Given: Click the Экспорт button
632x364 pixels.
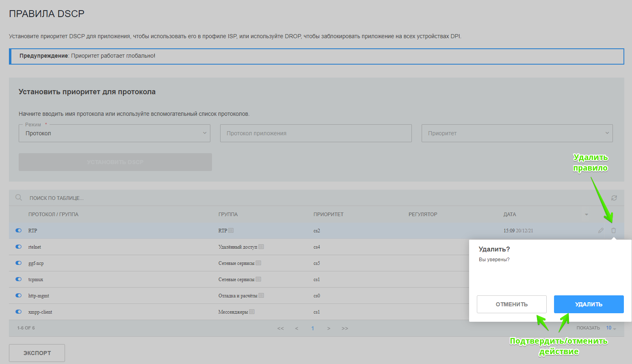Looking at the screenshot, I should click(x=37, y=353).
